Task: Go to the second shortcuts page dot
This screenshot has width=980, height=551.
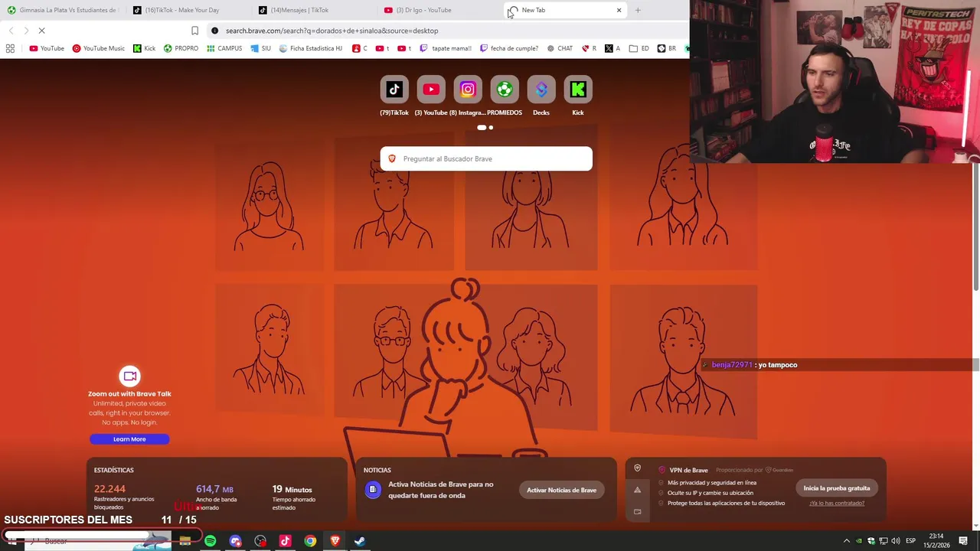Action: click(x=491, y=128)
